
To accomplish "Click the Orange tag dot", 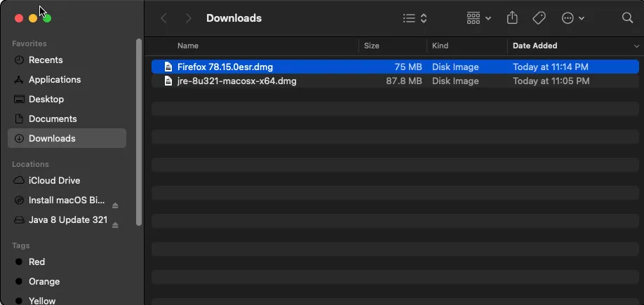I will point(18,282).
